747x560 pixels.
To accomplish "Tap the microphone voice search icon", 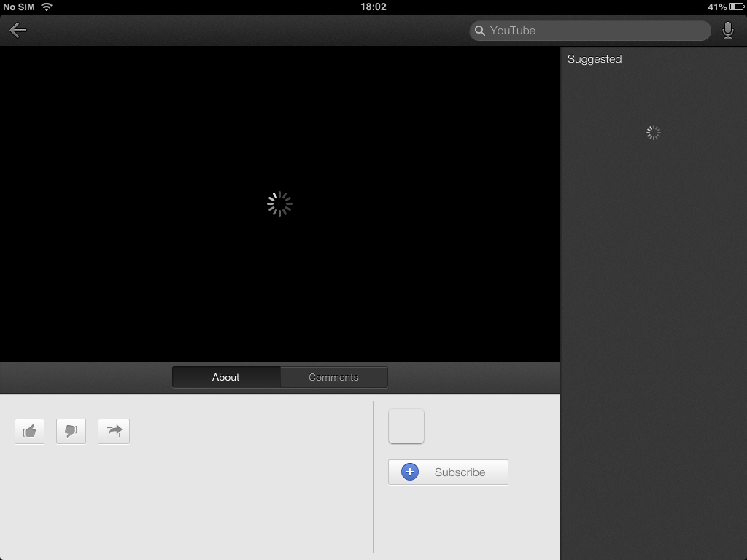I will click(x=727, y=31).
